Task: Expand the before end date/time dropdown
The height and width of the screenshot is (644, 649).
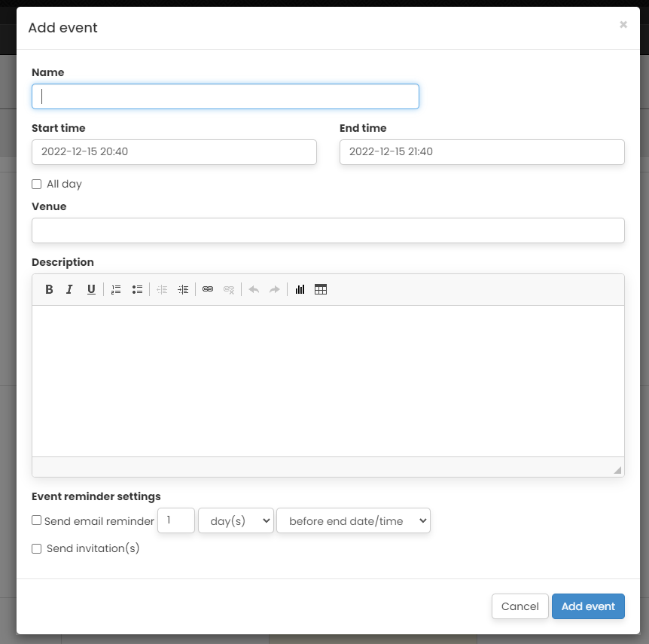Action: (x=353, y=520)
